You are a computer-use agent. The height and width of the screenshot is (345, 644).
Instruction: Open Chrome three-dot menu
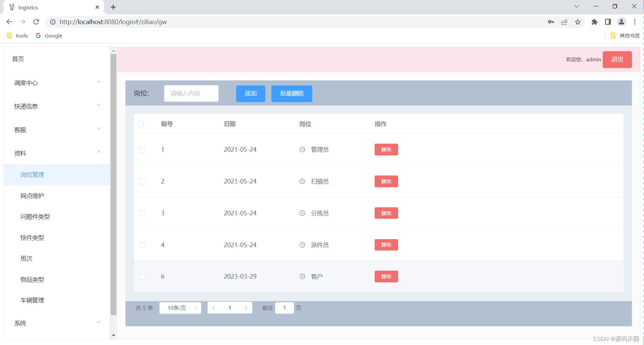635,22
